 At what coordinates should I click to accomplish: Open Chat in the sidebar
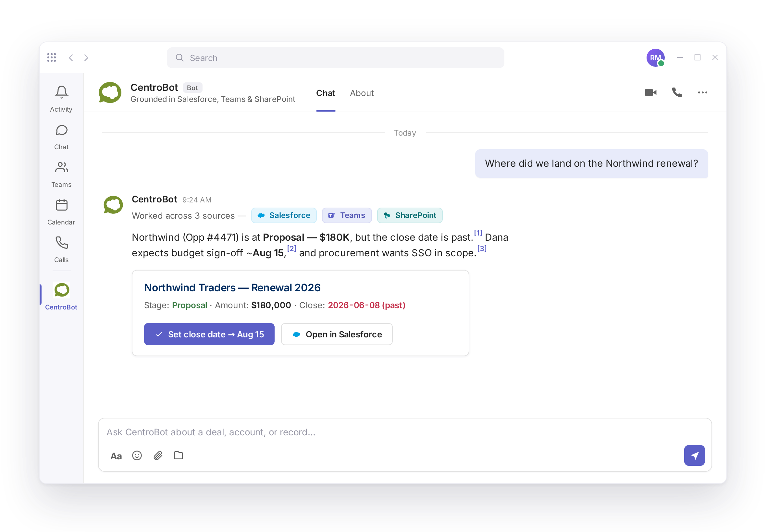[x=61, y=137]
